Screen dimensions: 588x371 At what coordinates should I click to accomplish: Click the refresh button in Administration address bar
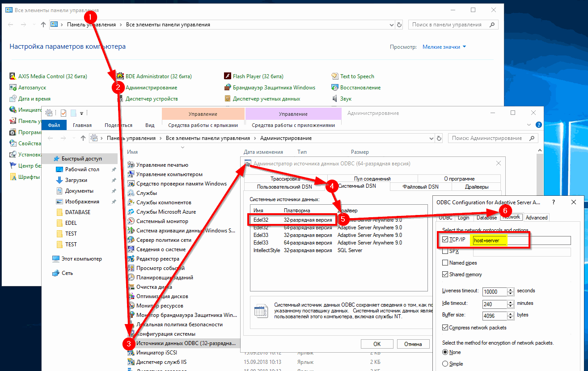point(439,139)
